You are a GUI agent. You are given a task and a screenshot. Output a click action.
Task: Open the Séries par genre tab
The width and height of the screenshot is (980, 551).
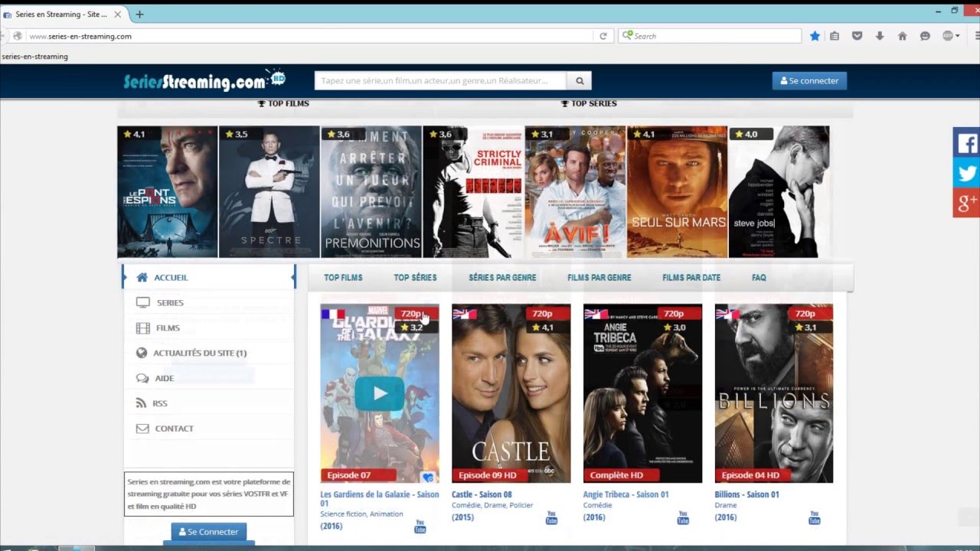tap(502, 278)
